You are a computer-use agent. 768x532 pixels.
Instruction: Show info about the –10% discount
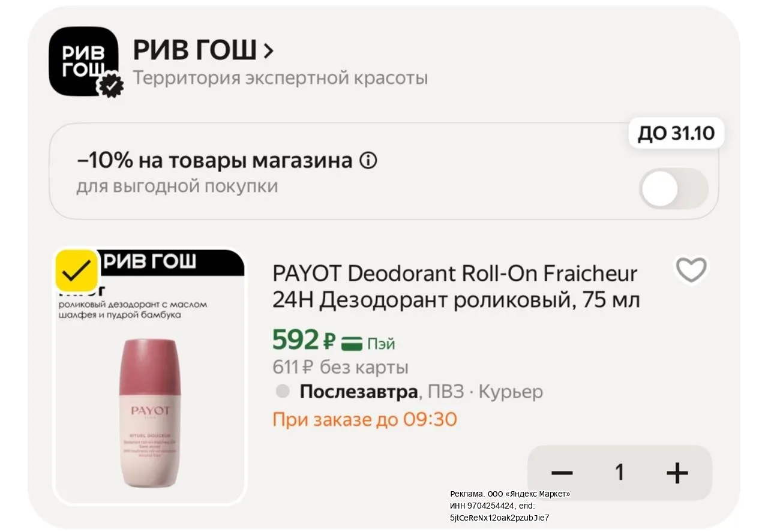click(368, 161)
